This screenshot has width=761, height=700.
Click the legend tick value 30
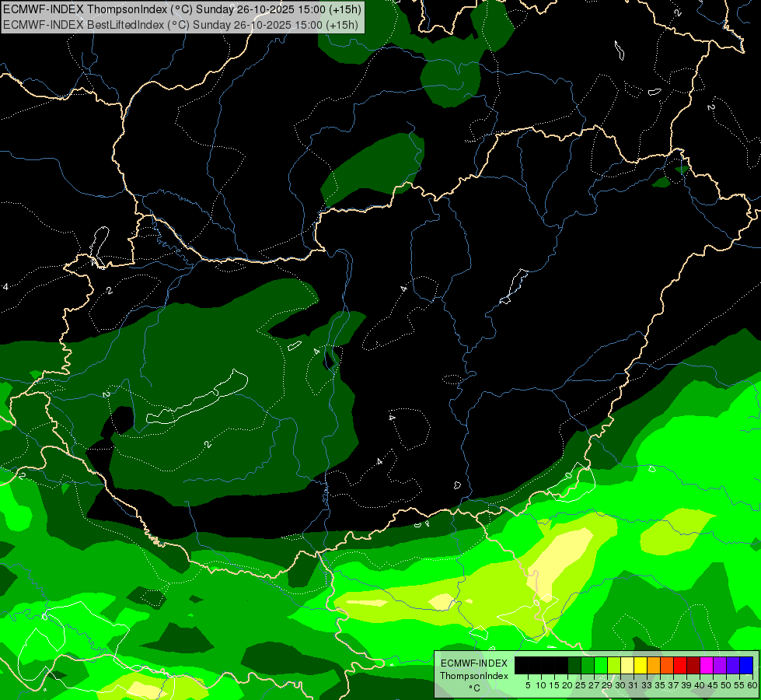tap(620, 685)
